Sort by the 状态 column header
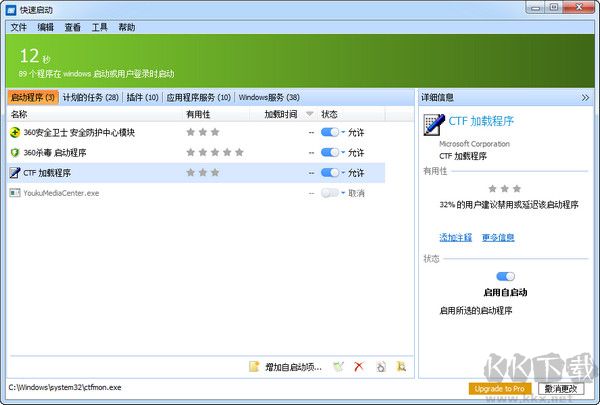 [350, 114]
